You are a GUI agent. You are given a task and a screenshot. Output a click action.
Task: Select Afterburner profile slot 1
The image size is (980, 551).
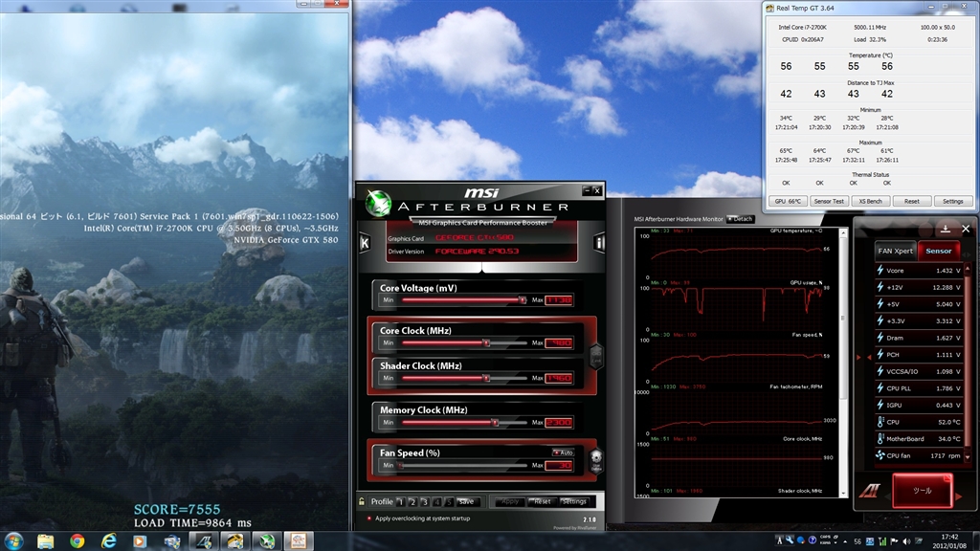[x=401, y=501]
